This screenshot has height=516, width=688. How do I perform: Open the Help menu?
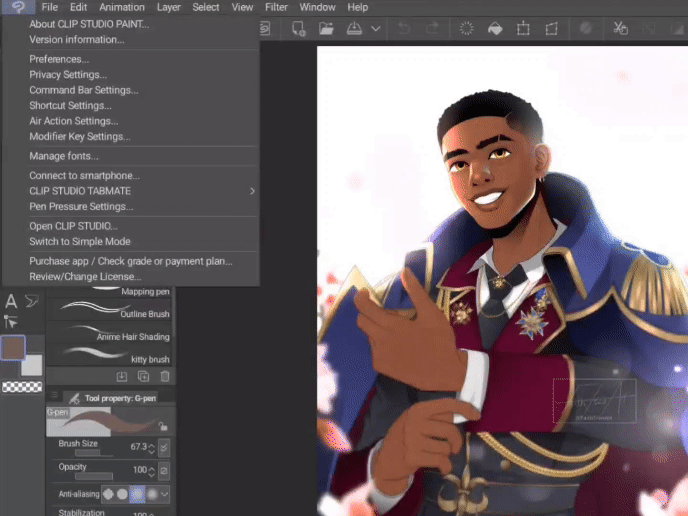pos(358,7)
